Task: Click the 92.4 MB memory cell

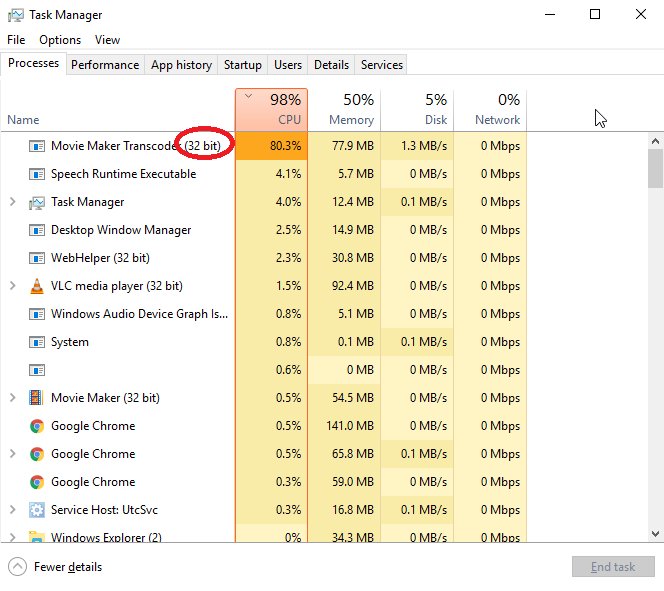Action: coord(344,286)
